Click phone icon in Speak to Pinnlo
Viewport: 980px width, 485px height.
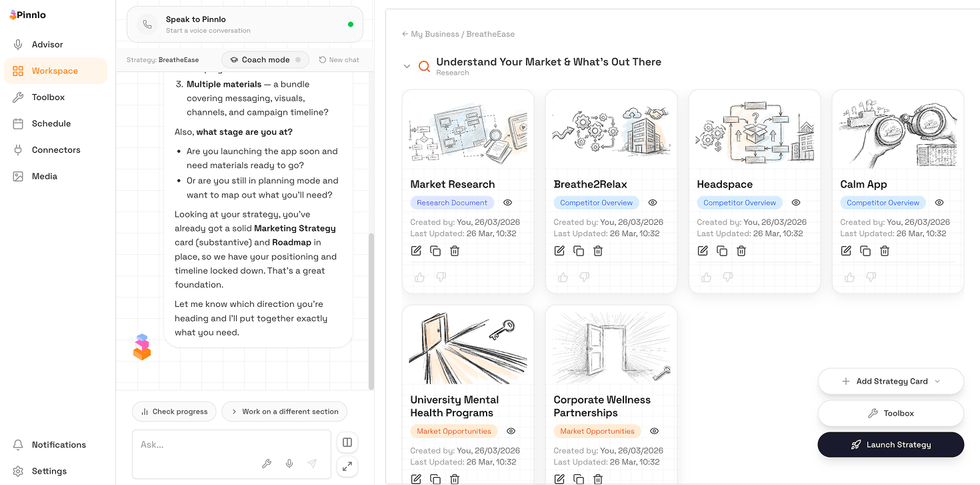pyautogui.click(x=147, y=25)
